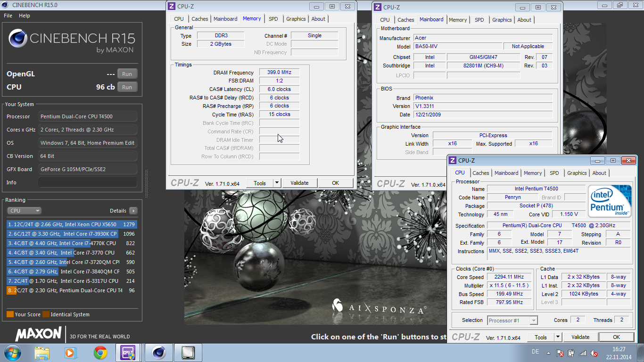
Task: Open Graphics tab in Mainboard window
Action: tap(502, 20)
